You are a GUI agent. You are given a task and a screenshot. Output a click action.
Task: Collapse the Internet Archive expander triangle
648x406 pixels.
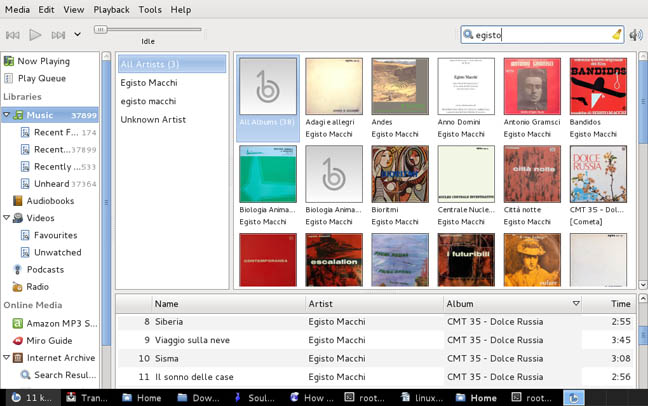[x=6, y=357]
